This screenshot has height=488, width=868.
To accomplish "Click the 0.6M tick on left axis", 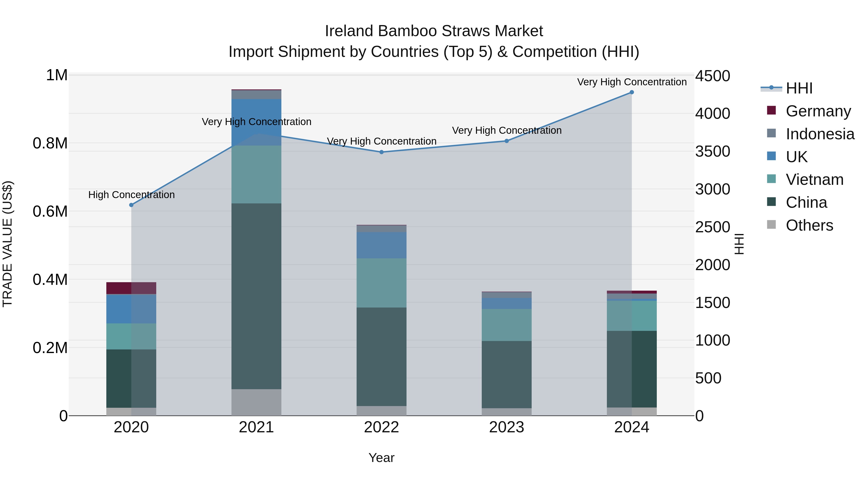I will (50, 212).
